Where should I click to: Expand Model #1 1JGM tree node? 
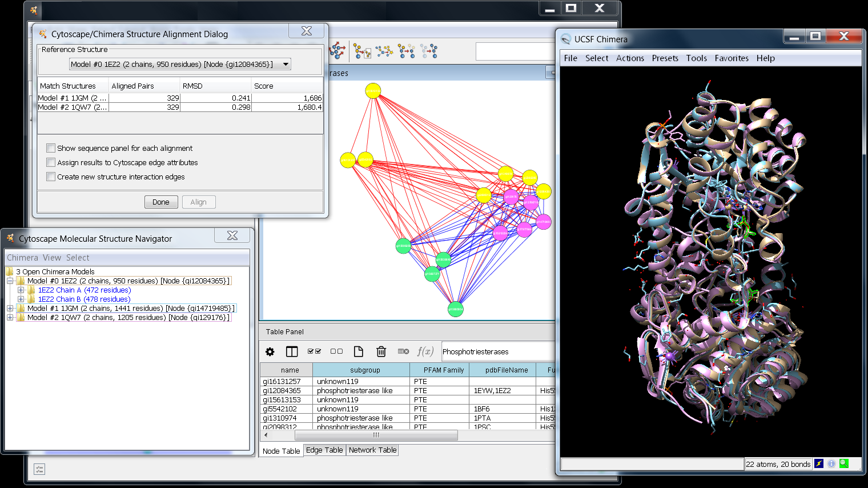coord(10,309)
